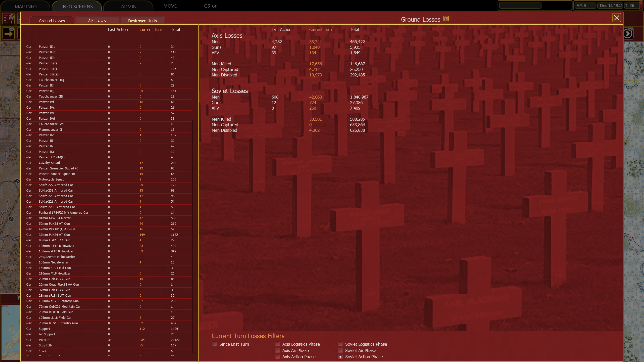Toggle the Soviet Air Phase filter
The height and width of the screenshot is (362, 644).
click(340, 350)
